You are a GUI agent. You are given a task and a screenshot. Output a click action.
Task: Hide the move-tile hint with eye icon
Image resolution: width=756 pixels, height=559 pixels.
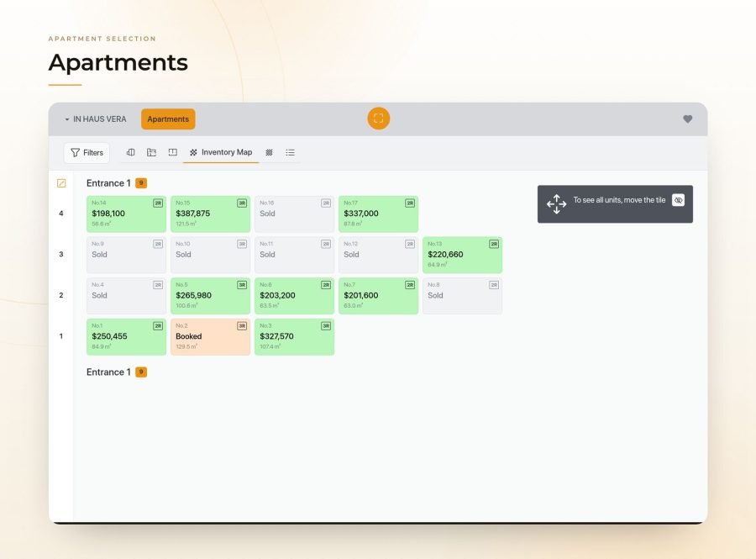679,200
